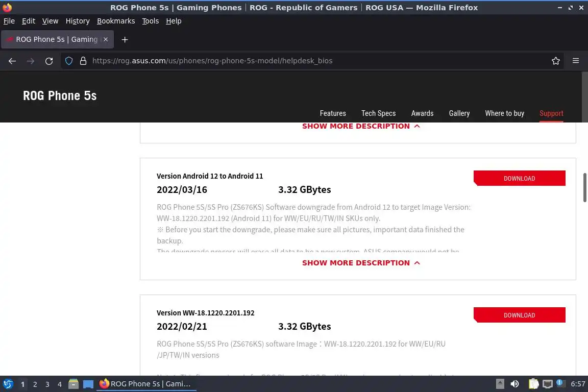Click the 2022/02/21 release date
The image size is (588, 392).
[182, 327]
